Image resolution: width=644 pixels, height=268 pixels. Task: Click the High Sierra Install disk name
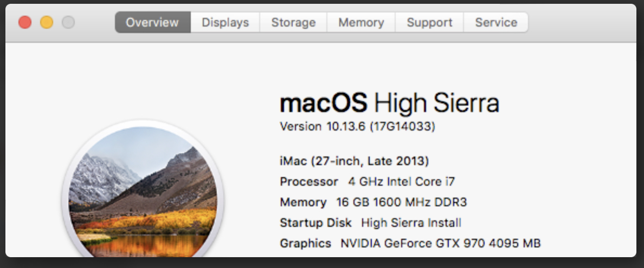pos(411,223)
